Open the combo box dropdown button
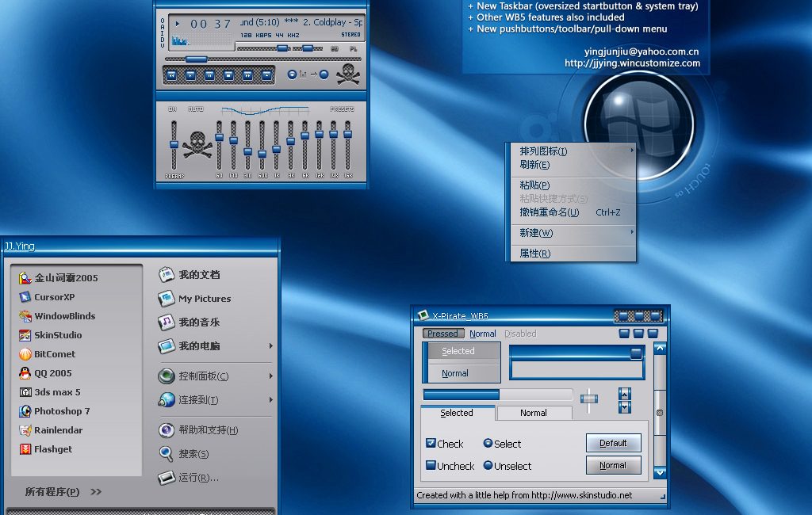Screen dimensions: 812x515 (636, 353)
